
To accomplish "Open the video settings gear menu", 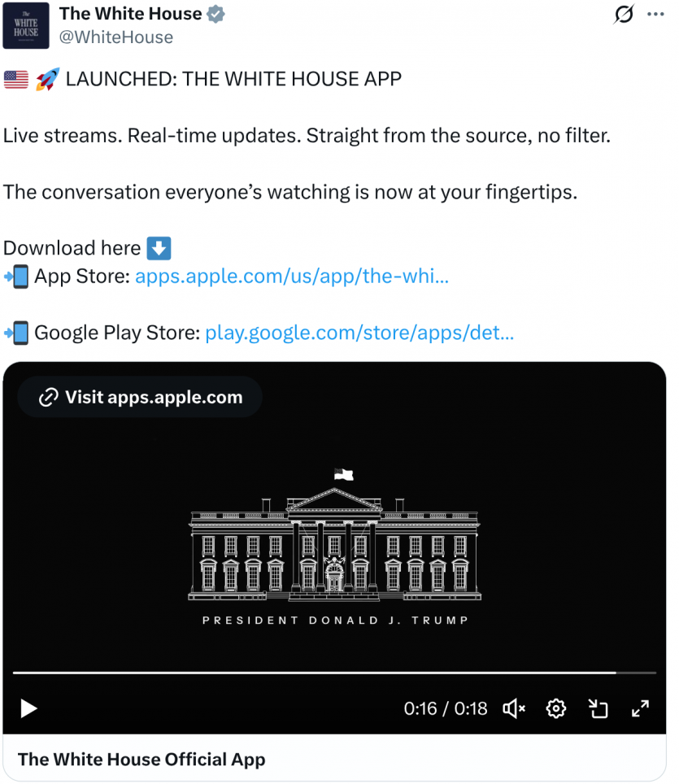I will (x=556, y=708).
